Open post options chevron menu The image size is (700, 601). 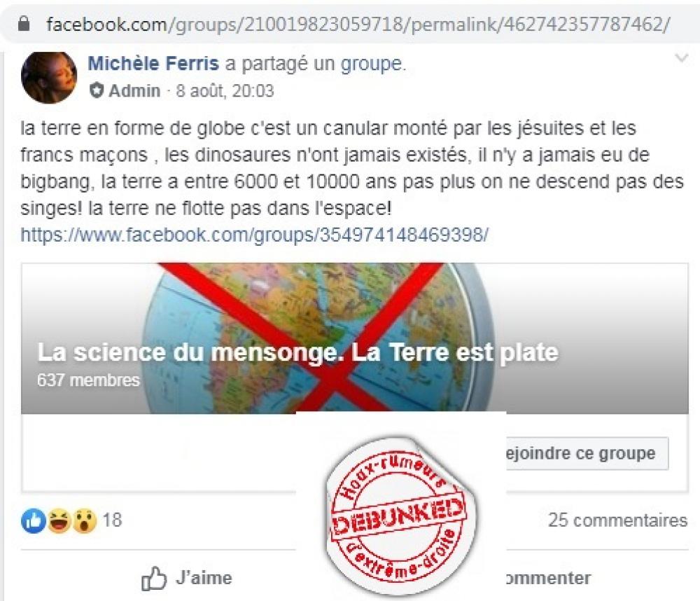point(681,58)
